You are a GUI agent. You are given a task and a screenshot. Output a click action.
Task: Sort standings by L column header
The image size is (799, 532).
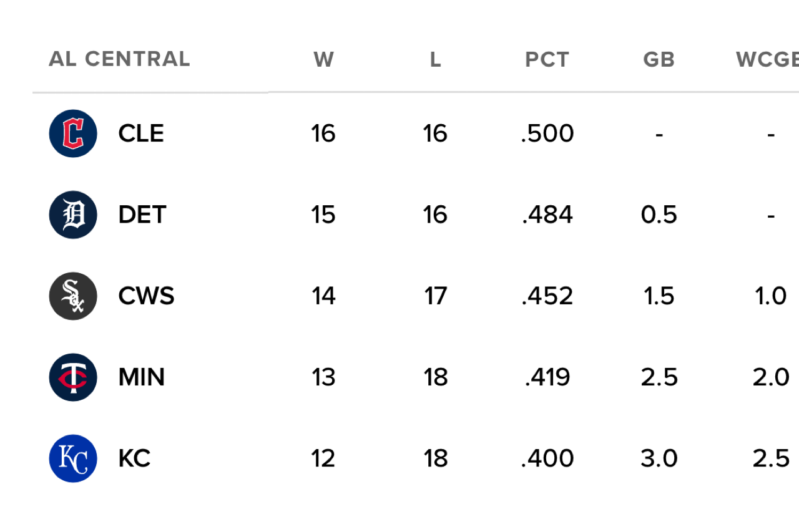[x=435, y=59]
